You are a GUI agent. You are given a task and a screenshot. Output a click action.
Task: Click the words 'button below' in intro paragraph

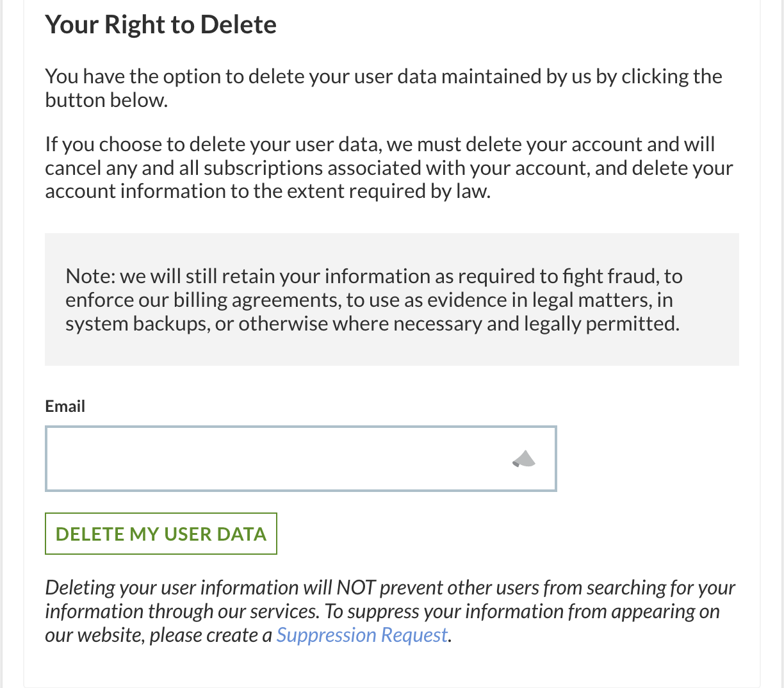point(106,100)
